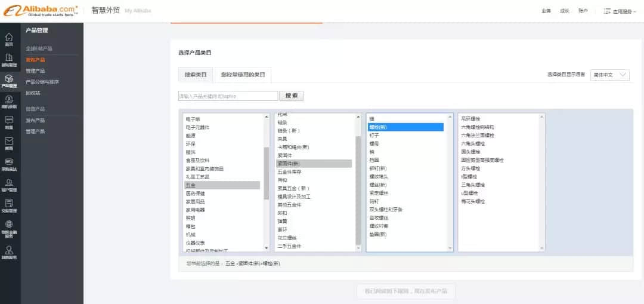This screenshot has width=644, height=304.
Task: Choose 六角头螺栓 in the fourth category list
Action: tap(473, 143)
